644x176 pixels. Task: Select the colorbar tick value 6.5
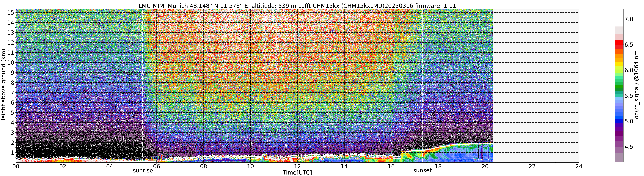point(629,45)
